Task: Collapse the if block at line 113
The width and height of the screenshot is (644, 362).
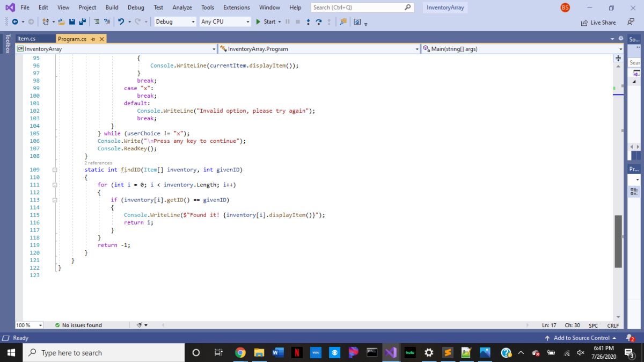Action: click(55, 200)
